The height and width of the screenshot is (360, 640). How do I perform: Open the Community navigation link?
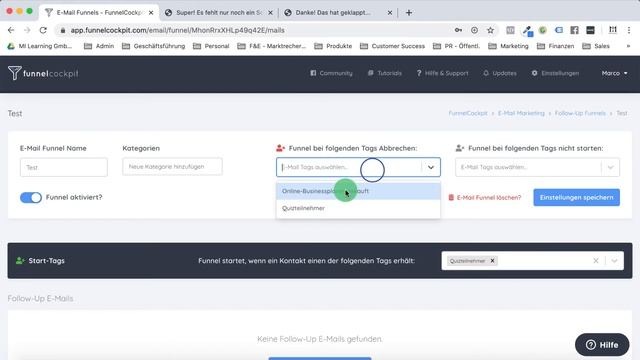[x=331, y=73]
